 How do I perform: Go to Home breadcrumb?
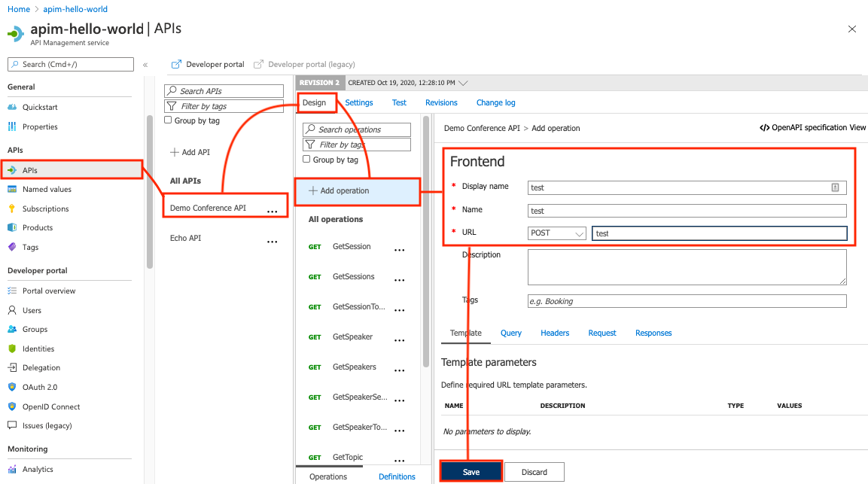tap(19, 9)
